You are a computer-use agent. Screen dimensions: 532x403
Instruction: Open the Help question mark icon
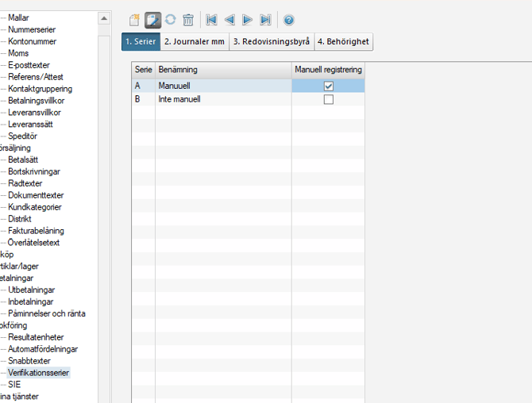point(289,20)
